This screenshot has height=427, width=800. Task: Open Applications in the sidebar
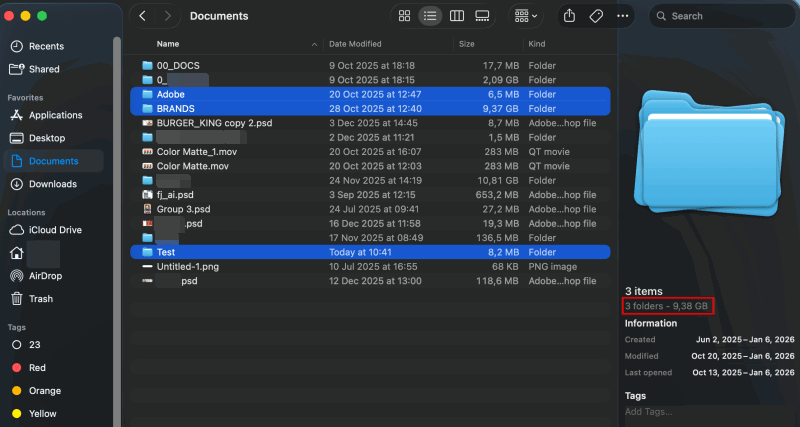coord(53,115)
